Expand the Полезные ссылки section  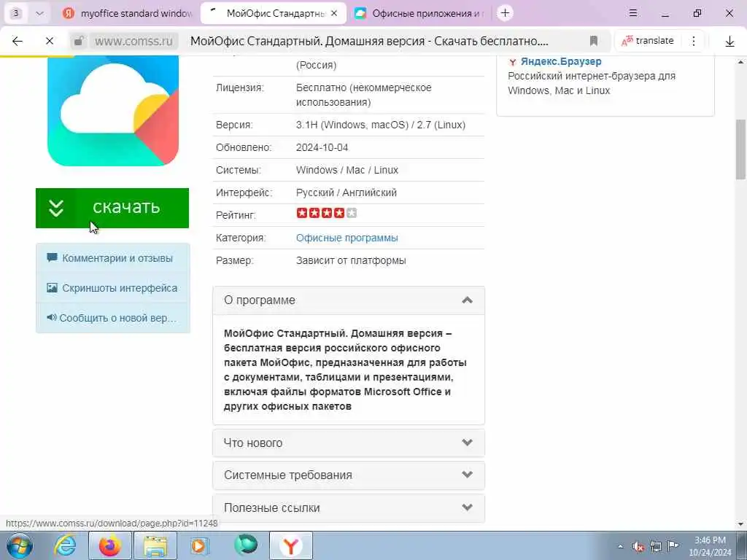pos(349,507)
